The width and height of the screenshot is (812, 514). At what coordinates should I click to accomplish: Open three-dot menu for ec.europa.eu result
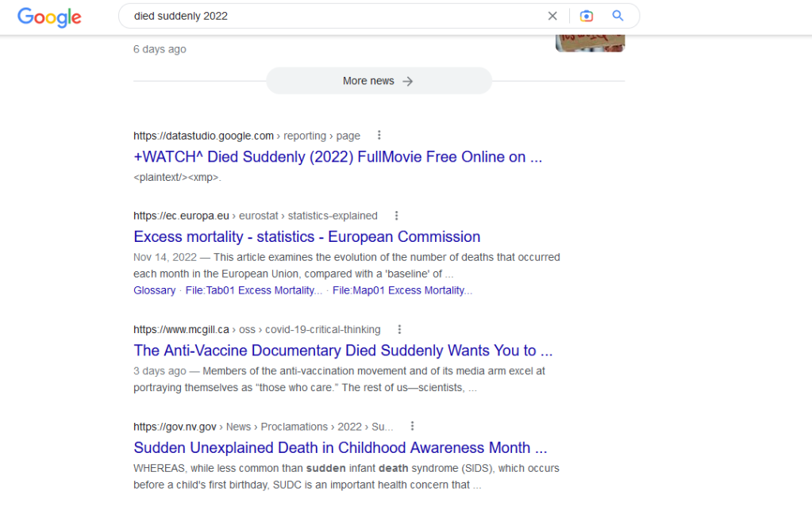point(397,216)
